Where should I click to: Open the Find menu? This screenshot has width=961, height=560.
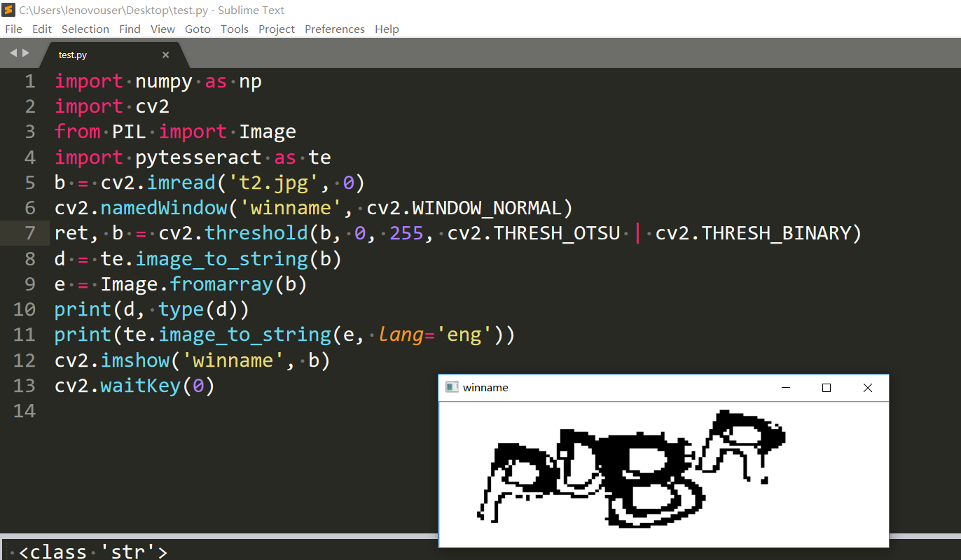[130, 29]
